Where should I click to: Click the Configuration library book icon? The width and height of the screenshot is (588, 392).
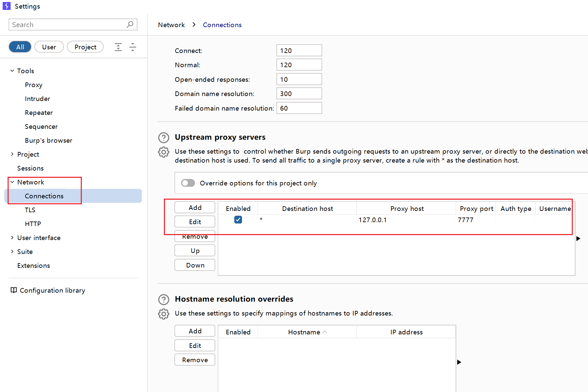click(14, 290)
